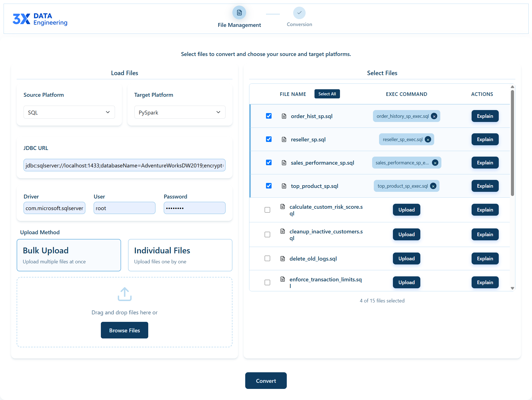Choose the Bulk Upload method card
This screenshot has height=400, width=532.
point(69,255)
